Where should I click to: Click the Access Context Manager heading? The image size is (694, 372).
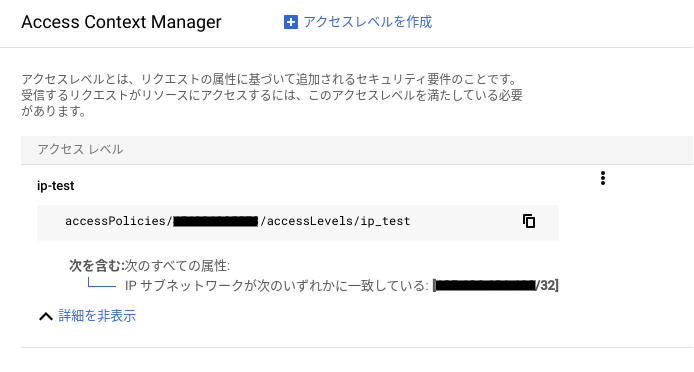click(121, 22)
